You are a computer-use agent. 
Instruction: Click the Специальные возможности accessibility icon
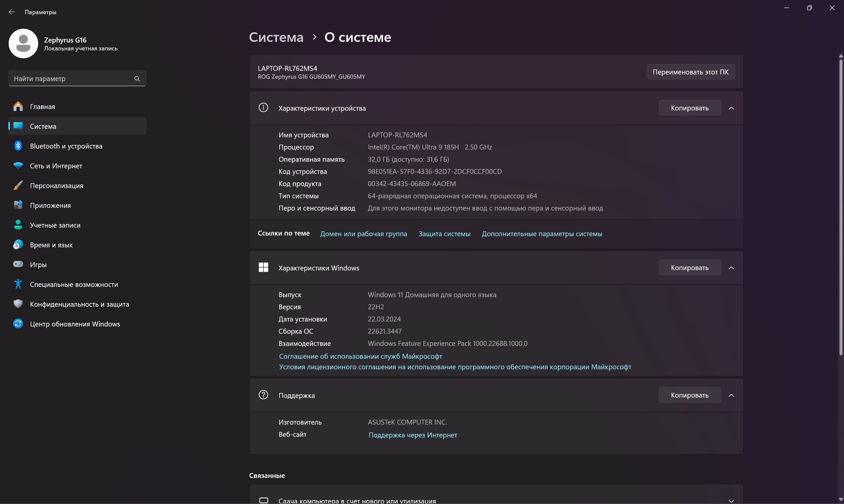(18, 284)
